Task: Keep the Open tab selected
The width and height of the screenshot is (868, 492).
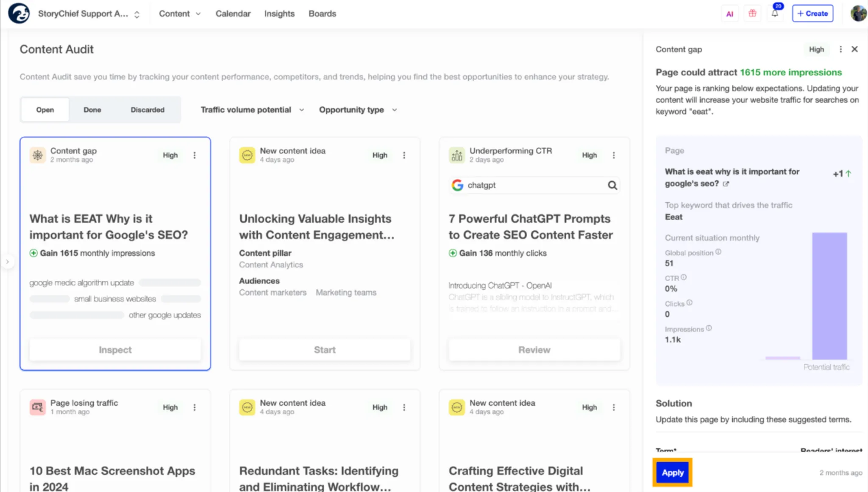Action: tap(45, 109)
